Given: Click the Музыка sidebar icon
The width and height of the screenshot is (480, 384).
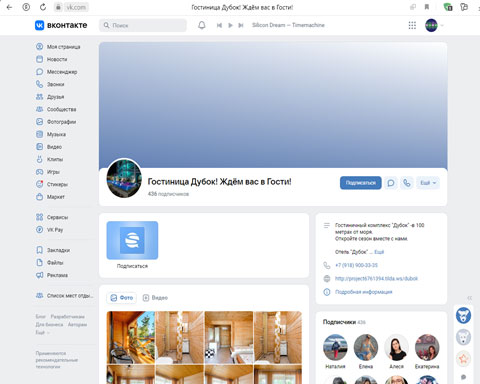Looking at the screenshot, I should click(x=39, y=134).
